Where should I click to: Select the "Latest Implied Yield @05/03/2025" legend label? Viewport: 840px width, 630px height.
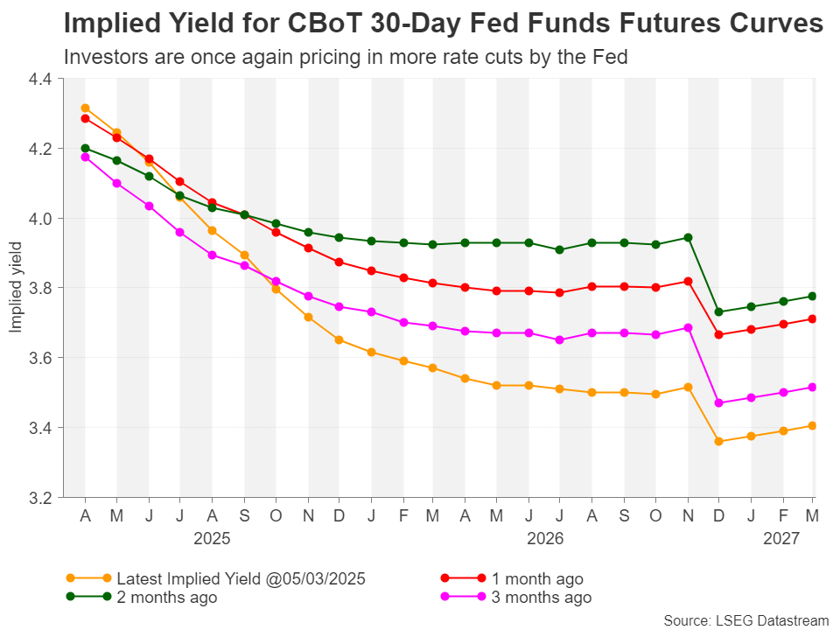coord(241,578)
